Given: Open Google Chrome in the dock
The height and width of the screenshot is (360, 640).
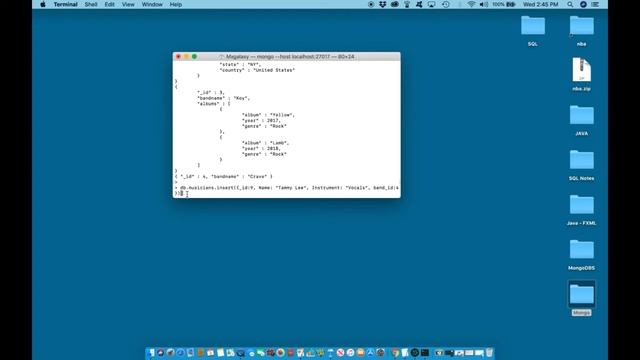Looking at the screenshot, I should 394,353.
